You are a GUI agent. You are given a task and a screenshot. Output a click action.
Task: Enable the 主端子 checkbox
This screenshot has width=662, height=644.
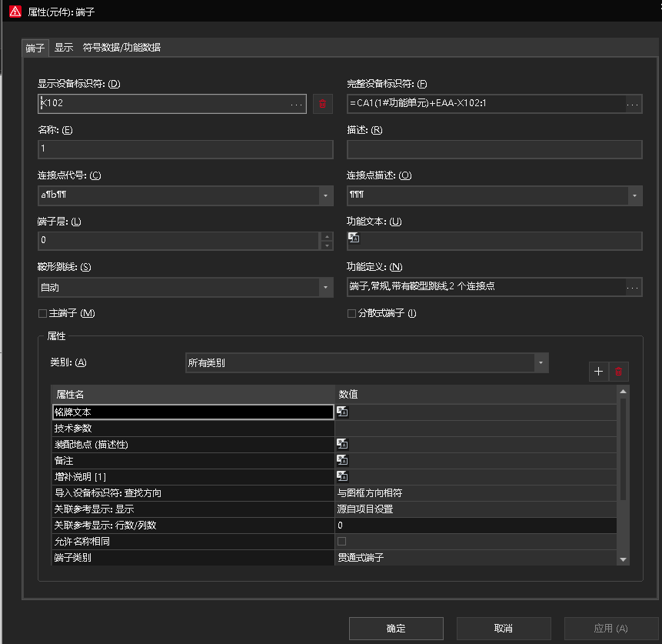(x=42, y=313)
